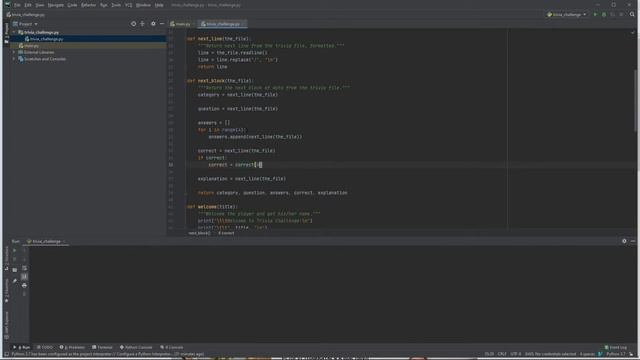The image size is (640, 360).
Task: Open the Edit menu
Action: coord(28,5)
